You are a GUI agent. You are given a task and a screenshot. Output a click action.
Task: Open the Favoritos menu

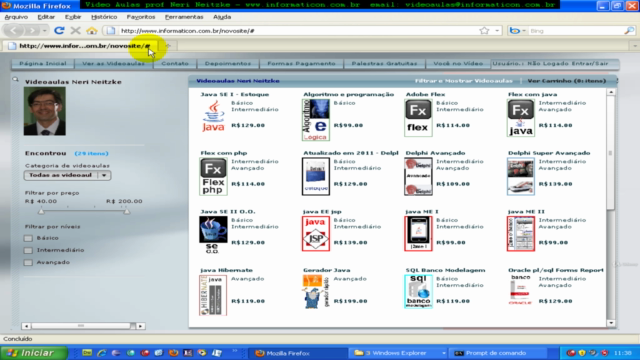(141, 17)
